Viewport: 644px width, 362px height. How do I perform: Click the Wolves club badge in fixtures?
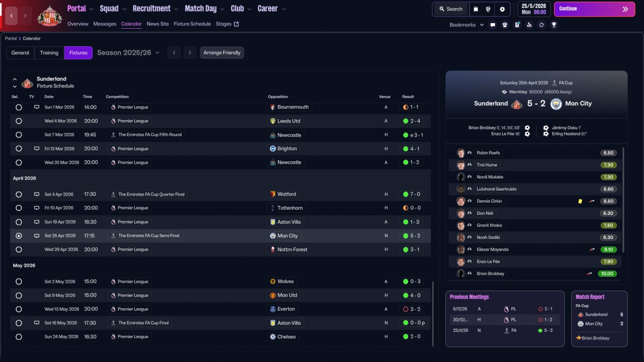[x=273, y=282]
